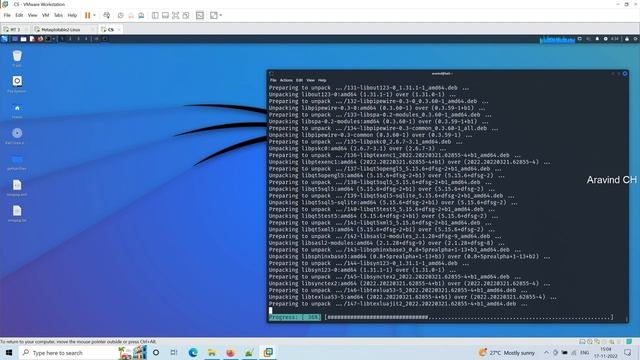The height and width of the screenshot is (360, 640).
Task: Enter full screen mode icon
Action: coord(176,16)
